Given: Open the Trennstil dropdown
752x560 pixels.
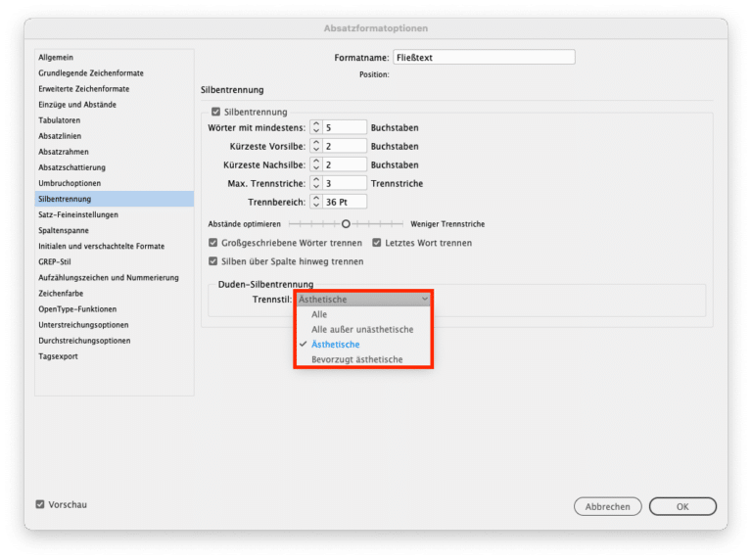Looking at the screenshot, I should pos(363,300).
